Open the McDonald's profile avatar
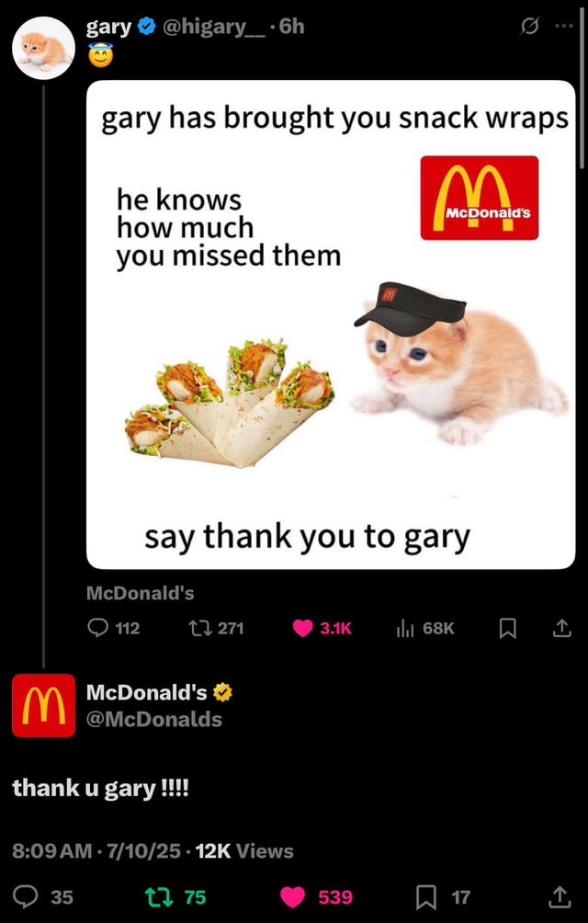 (43, 705)
